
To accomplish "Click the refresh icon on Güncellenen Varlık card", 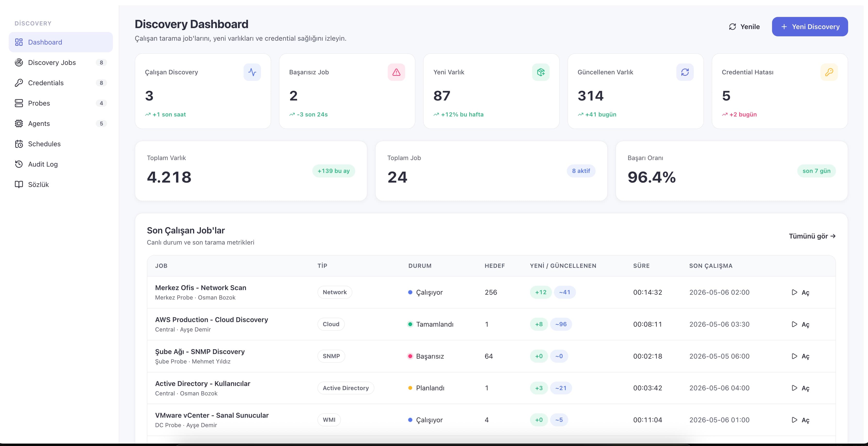I will click(685, 72).
